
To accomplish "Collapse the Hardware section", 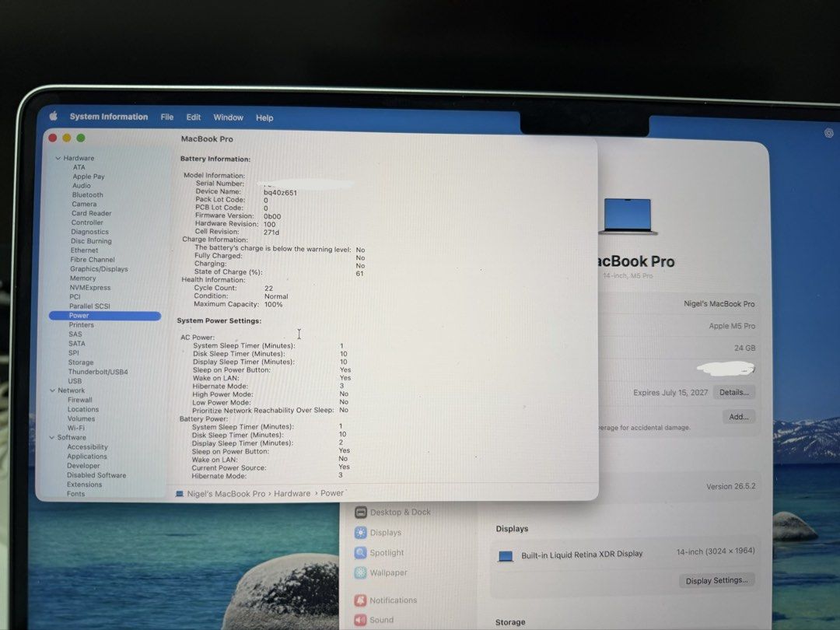I will tap(58, 158).
